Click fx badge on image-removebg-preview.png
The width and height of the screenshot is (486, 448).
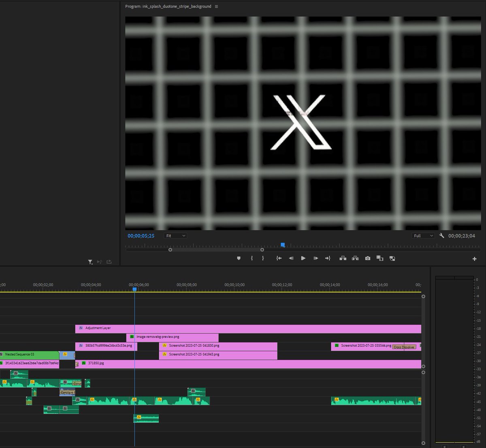point(132,337)
